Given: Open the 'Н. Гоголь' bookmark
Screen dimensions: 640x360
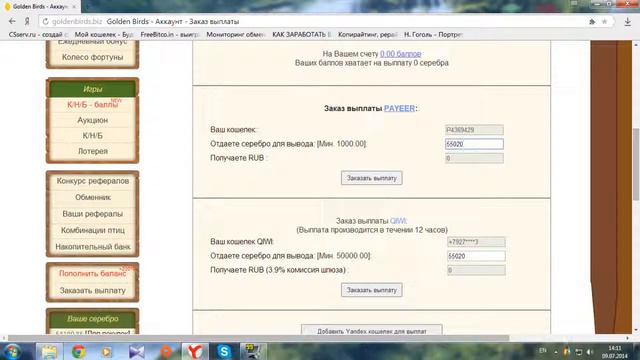Looking at the screenshot, I should (x=433, y=35).
